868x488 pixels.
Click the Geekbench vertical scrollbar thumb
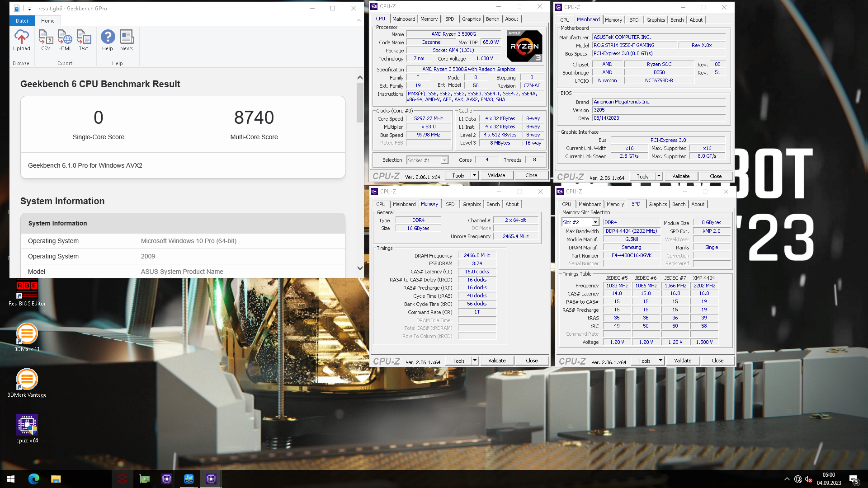[360, 103]
